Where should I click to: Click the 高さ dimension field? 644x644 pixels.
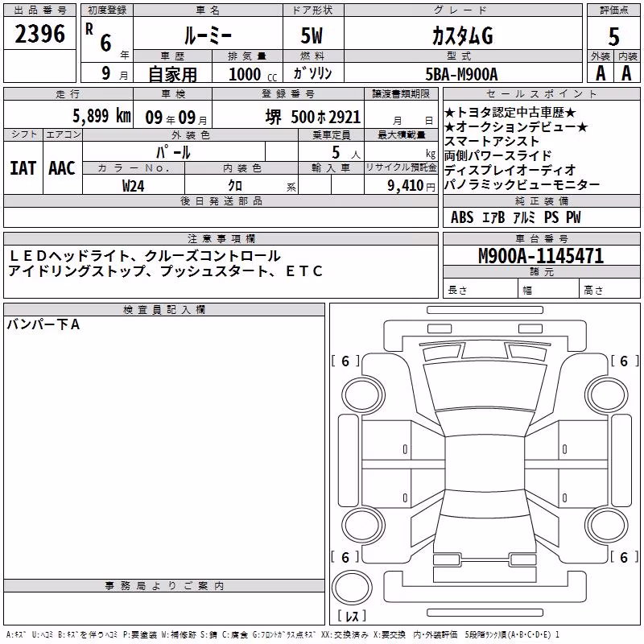point(609,290)
